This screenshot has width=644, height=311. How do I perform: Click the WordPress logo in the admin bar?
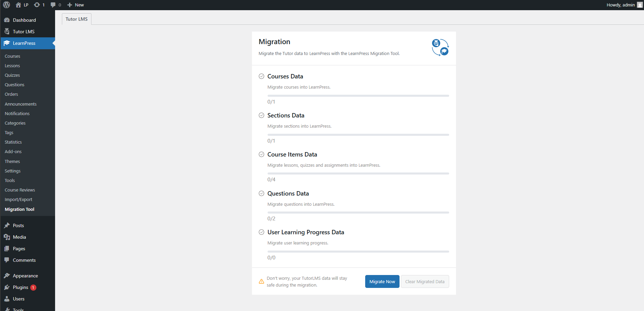coord(6,5)
